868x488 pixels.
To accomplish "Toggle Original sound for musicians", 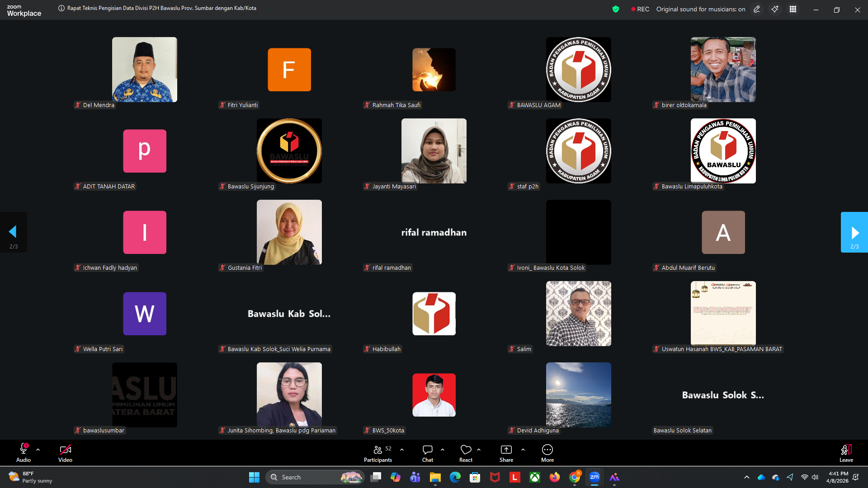I will click(x=700, y=9).
